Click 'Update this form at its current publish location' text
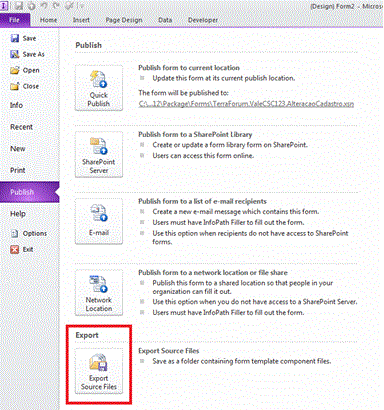The image size is (384, 410). click(224, 78)
